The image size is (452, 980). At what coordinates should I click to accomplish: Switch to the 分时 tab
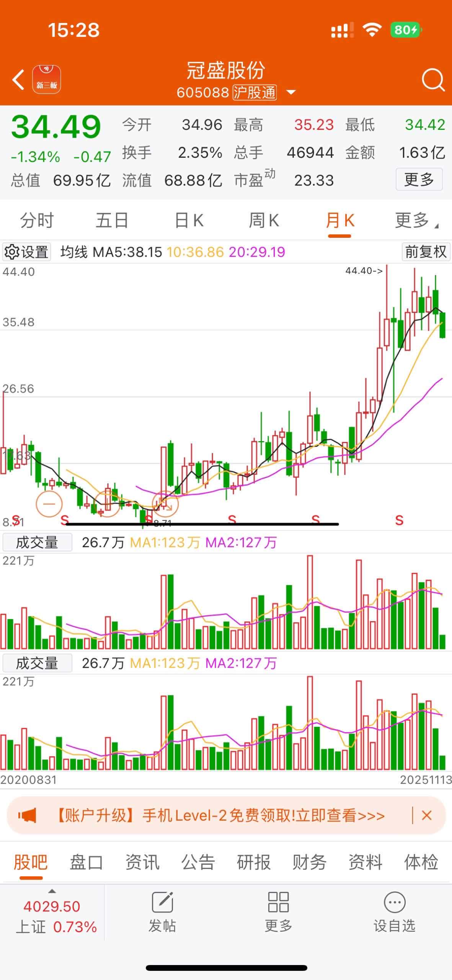37,221
